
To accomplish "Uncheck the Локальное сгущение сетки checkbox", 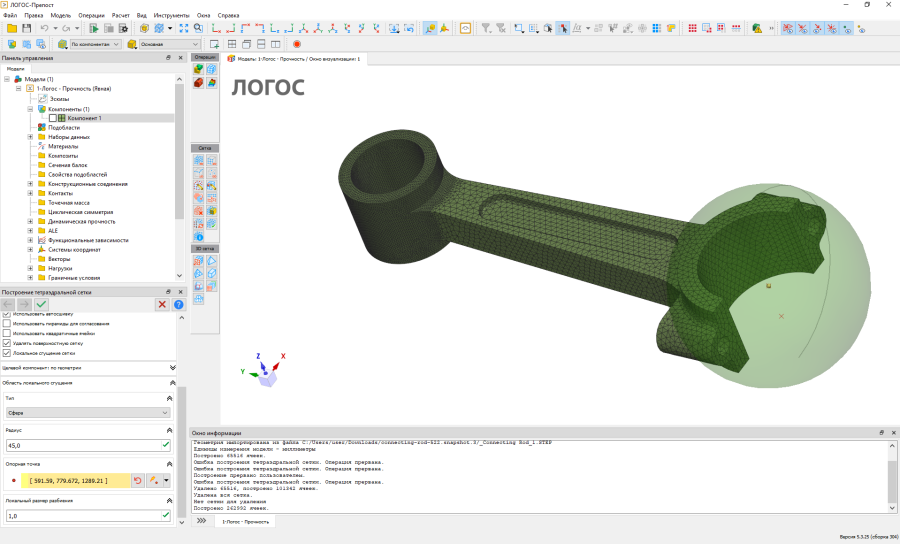I will tap(7, 353).
